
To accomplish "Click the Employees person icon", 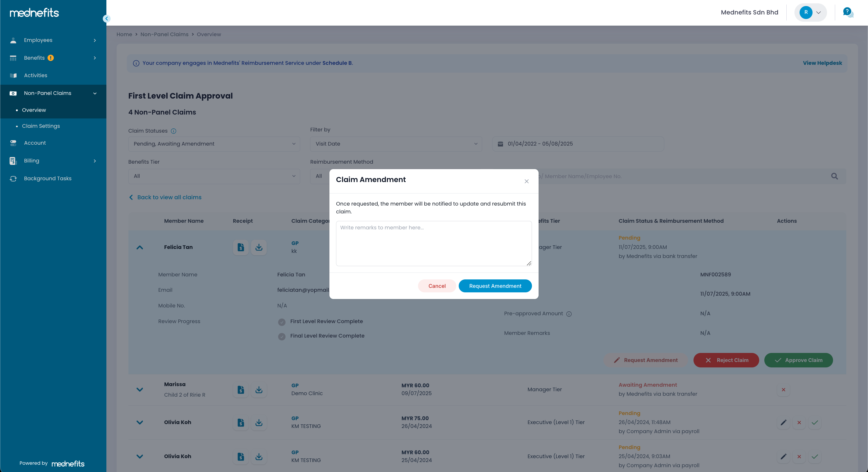I will 13,40.
